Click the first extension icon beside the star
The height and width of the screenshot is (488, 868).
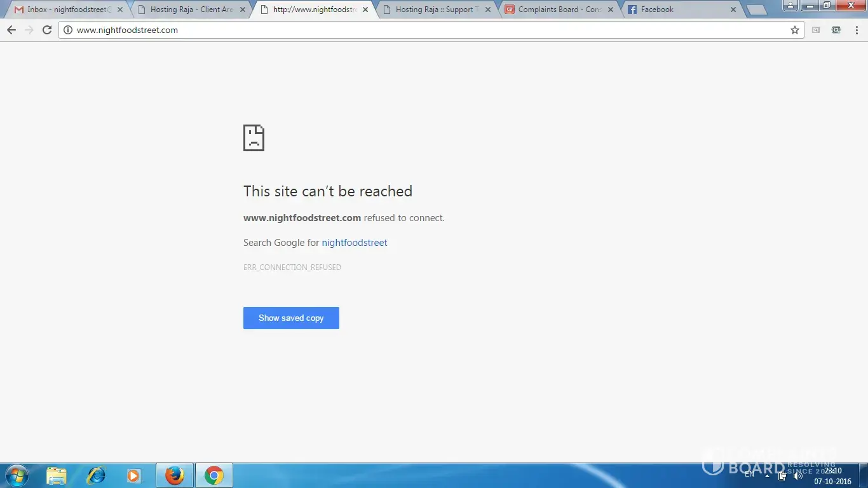pyautogui.click(x=816, y=30)
